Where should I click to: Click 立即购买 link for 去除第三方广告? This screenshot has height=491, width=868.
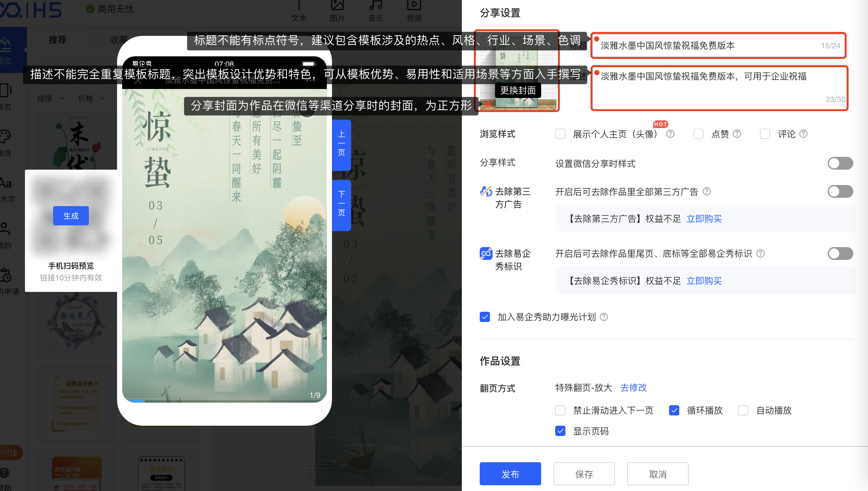(704, 219)
